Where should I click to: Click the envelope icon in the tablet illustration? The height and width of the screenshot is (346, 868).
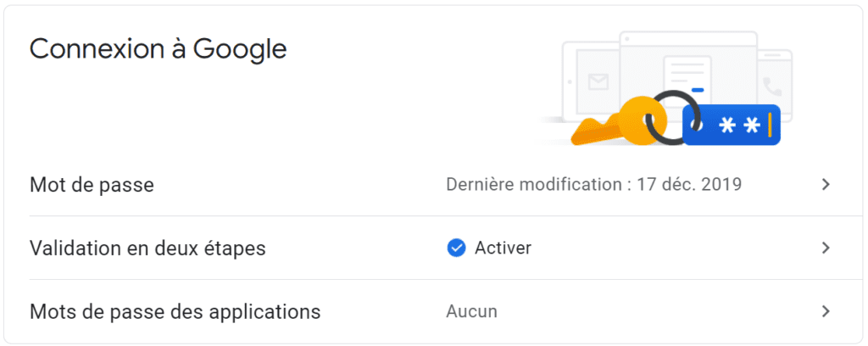(x=598, y=82)
